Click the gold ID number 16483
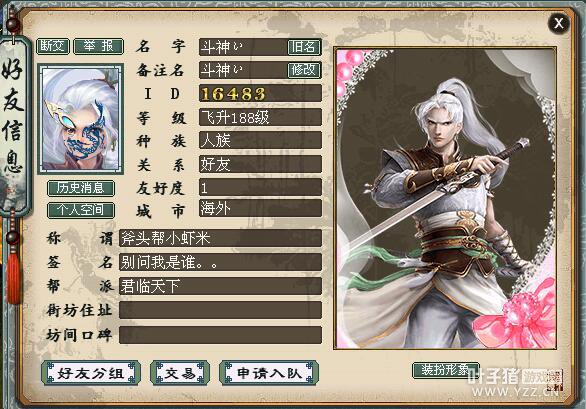The width and height of the screenshot is (586, 409). click(233, 93)
